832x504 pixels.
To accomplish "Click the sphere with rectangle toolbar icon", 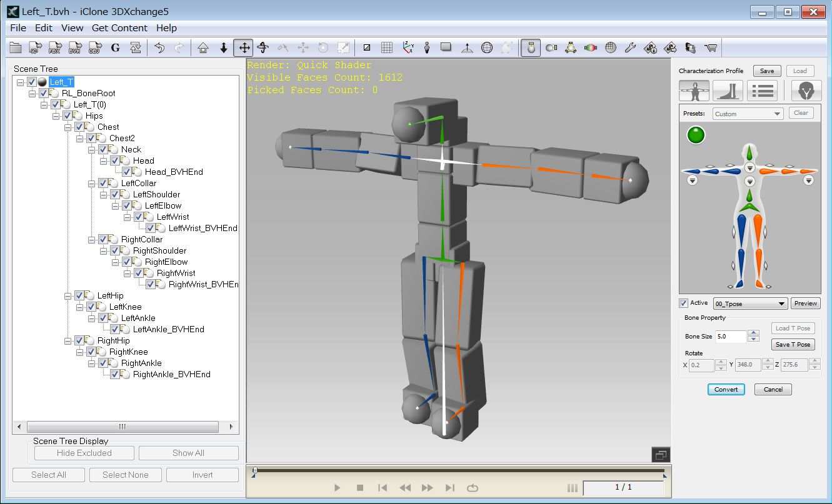I will click(x=551, y=47).
